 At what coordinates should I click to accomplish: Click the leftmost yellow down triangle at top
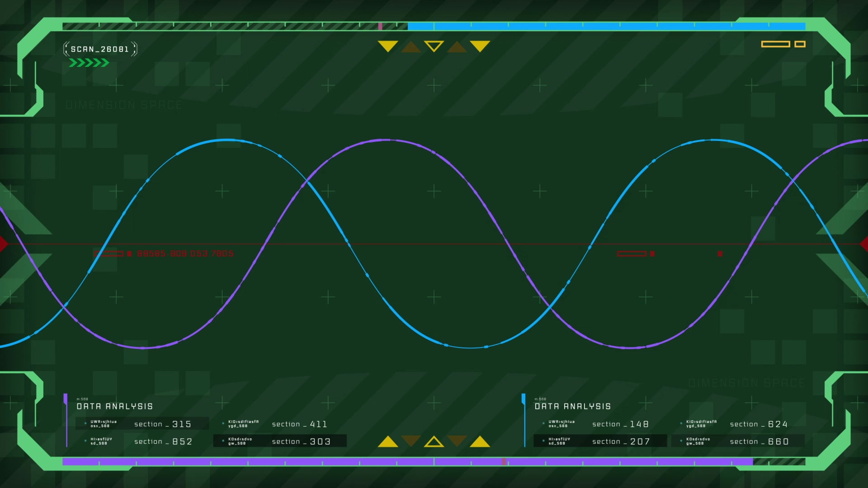[388, 46]
